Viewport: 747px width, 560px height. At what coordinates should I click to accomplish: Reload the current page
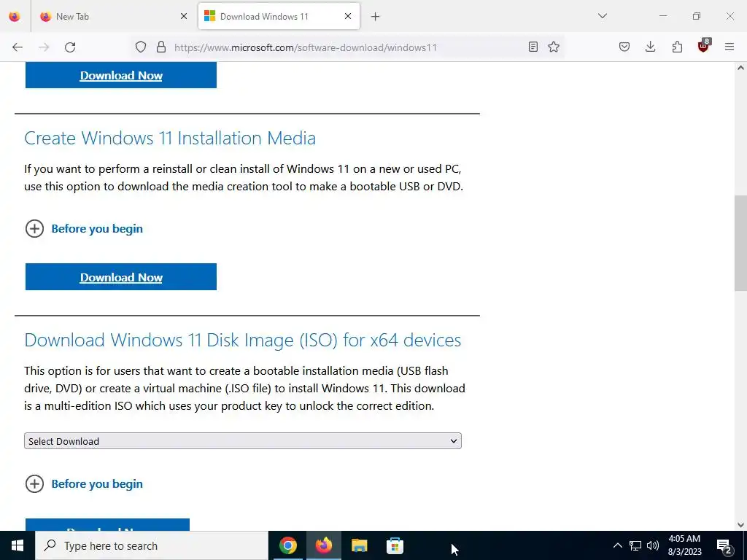pos(70,47)
